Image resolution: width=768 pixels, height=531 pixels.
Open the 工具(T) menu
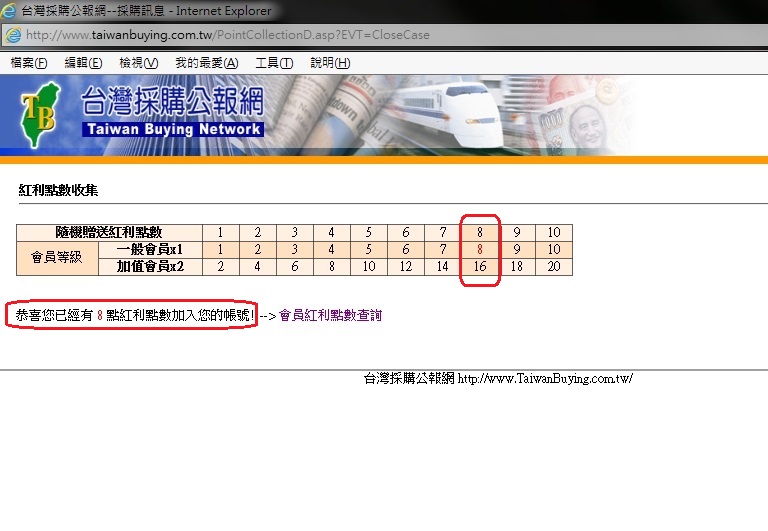tap(274, 63)
